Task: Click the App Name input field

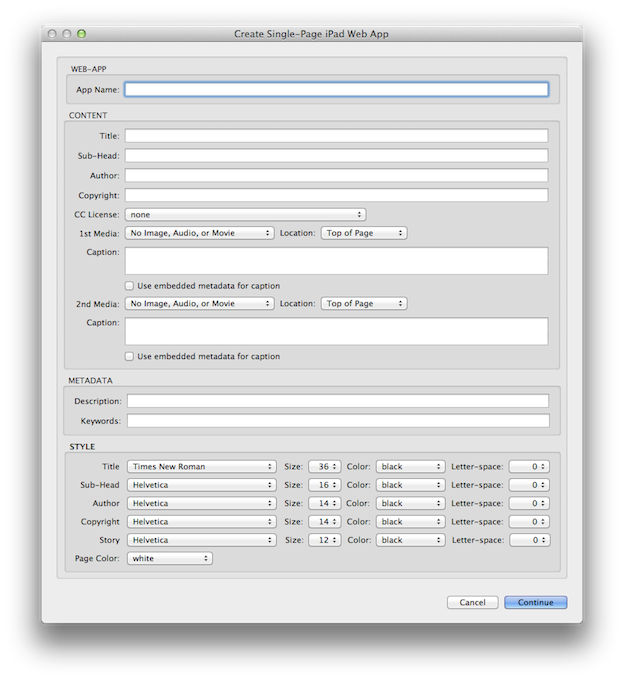Action: 337,89
